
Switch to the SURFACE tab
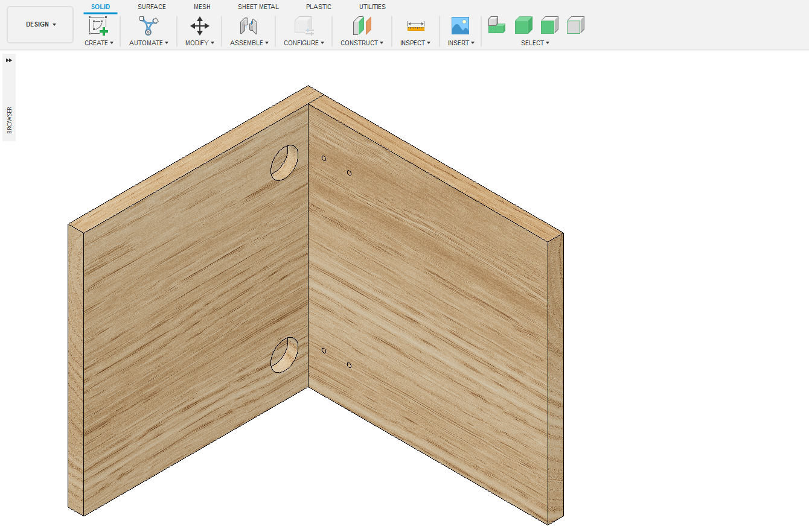point(152,7)
